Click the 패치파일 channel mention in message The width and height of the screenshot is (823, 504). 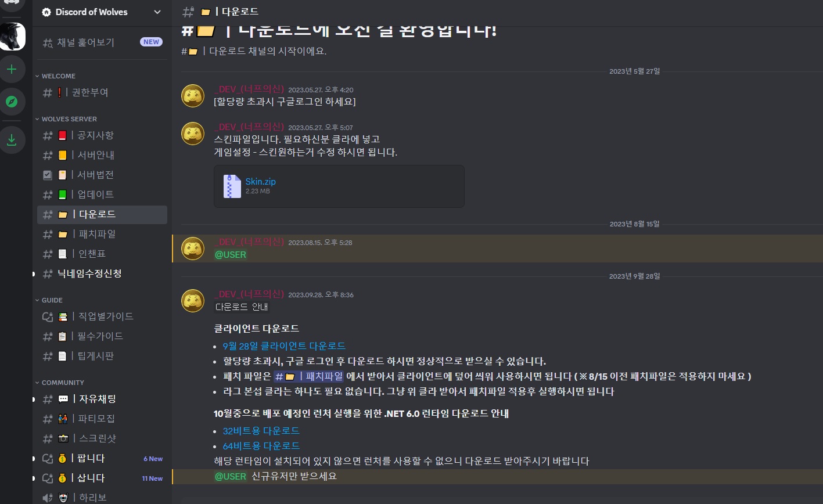(x=308, y=376)
